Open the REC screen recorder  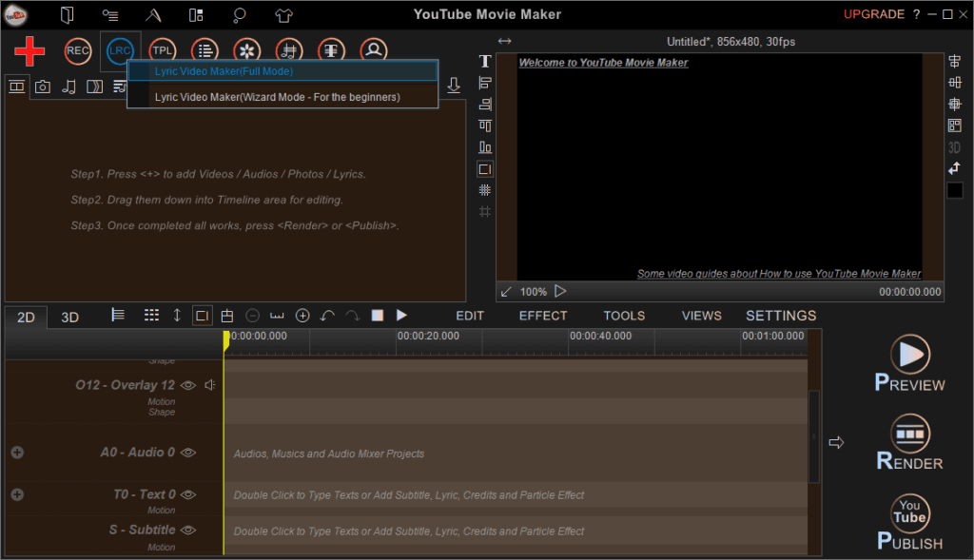coord(78,51)
